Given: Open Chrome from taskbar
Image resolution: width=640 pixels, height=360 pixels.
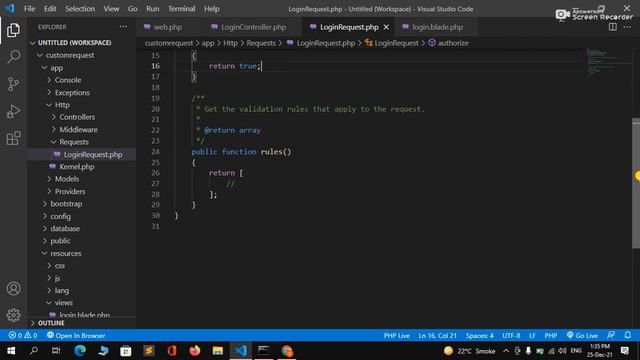Looking at the screenshot, I should [287, 351].
